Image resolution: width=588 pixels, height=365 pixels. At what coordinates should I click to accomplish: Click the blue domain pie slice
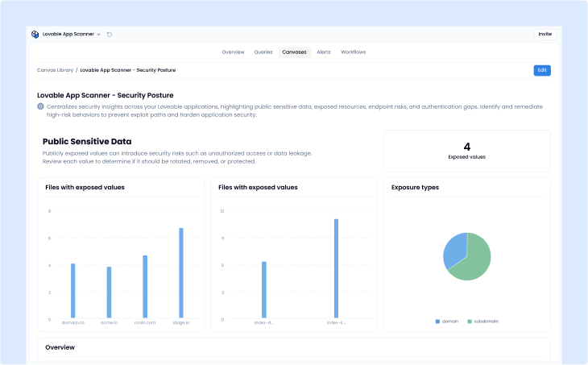[x=454, y=248]
